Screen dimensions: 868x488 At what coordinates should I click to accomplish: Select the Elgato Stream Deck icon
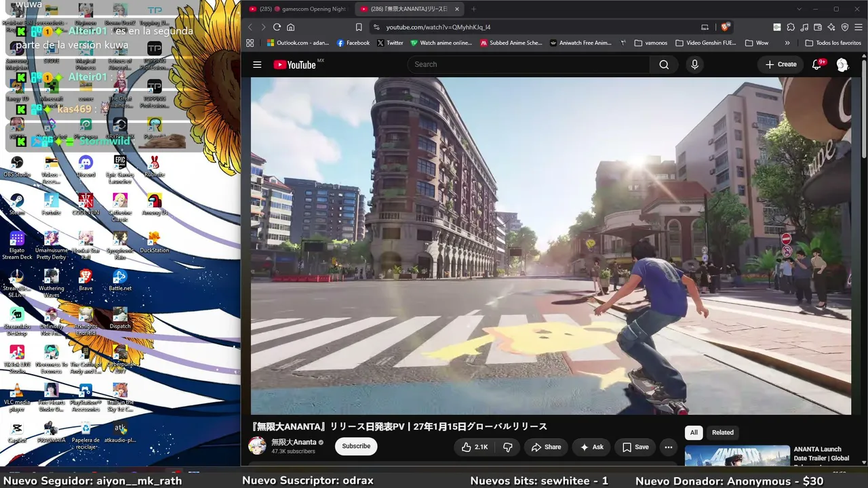point(17,245)
